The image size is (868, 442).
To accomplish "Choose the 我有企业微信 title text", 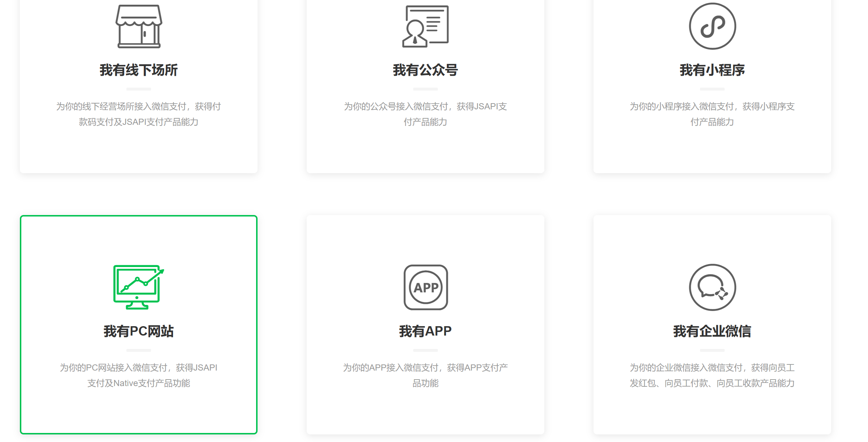I will click(712, 331).
